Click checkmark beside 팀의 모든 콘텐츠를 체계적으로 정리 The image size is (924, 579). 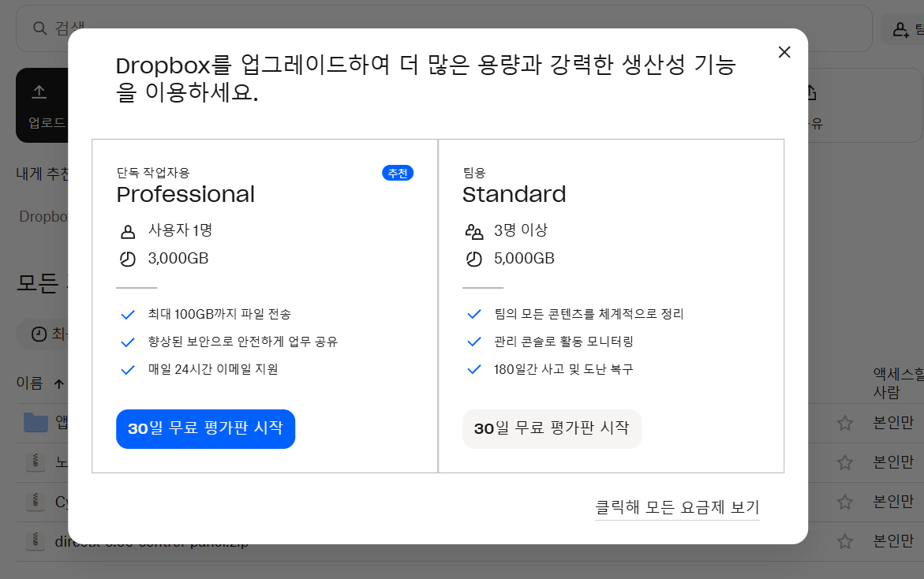473,315
